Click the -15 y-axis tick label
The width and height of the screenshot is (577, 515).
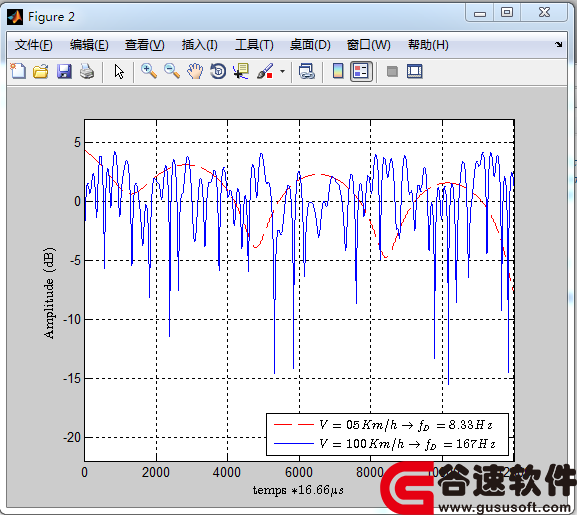(72, 378)
